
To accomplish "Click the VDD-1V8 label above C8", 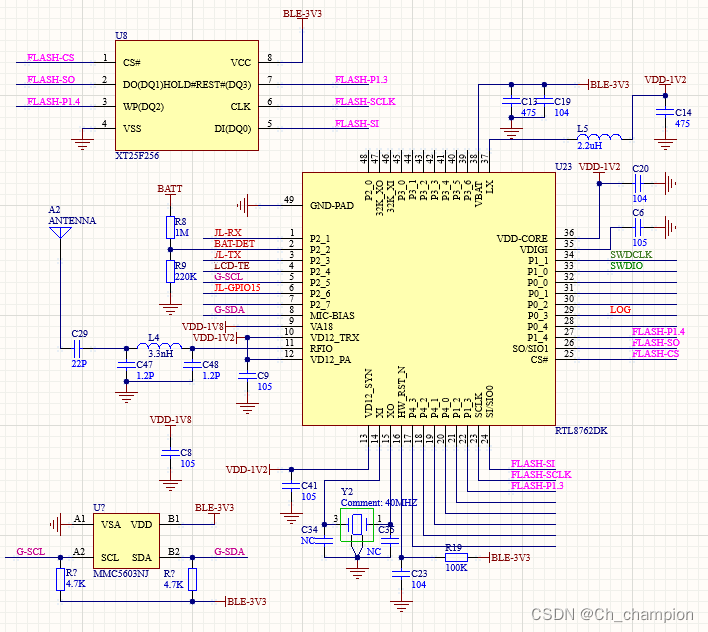I will pyautogui.click(x=170, y=419).
